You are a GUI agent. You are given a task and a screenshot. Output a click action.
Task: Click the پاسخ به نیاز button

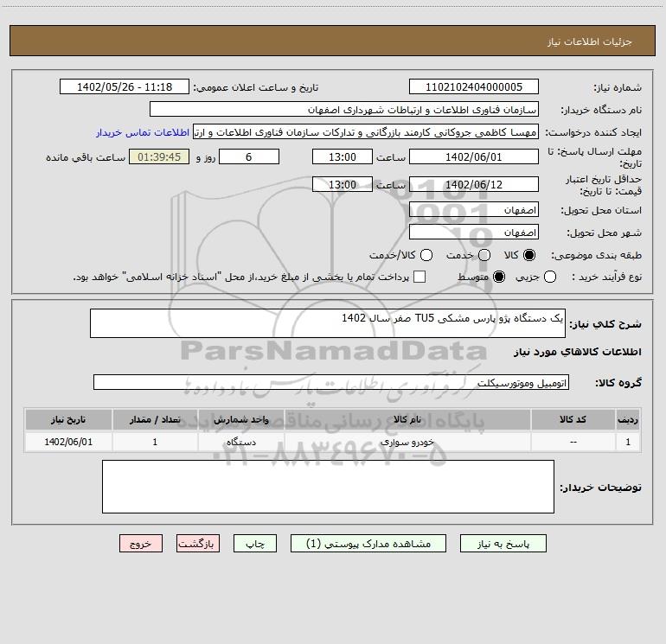(x=503, y=544)
